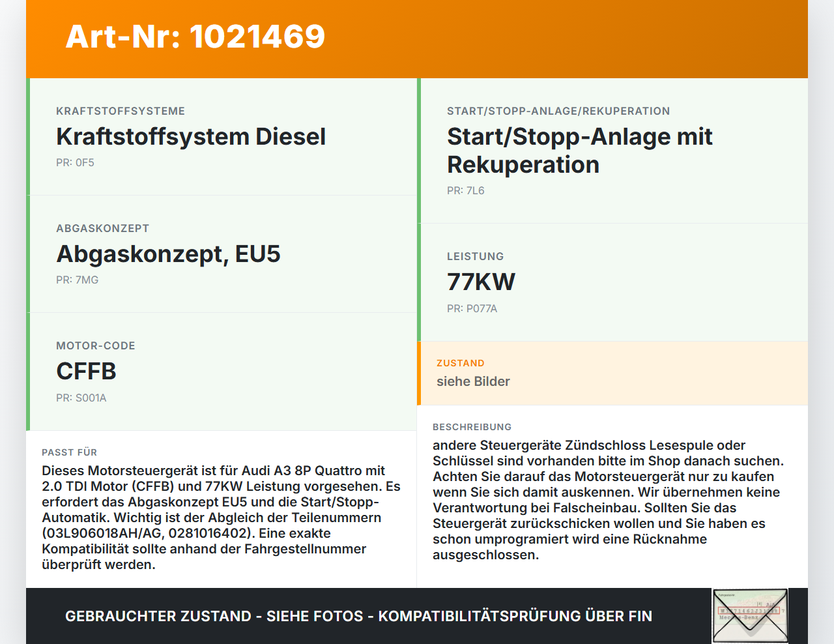Select the CFFB motor code value
Image resolution: width=834 pixels, height=644 pixels.
tap(86, 372)
